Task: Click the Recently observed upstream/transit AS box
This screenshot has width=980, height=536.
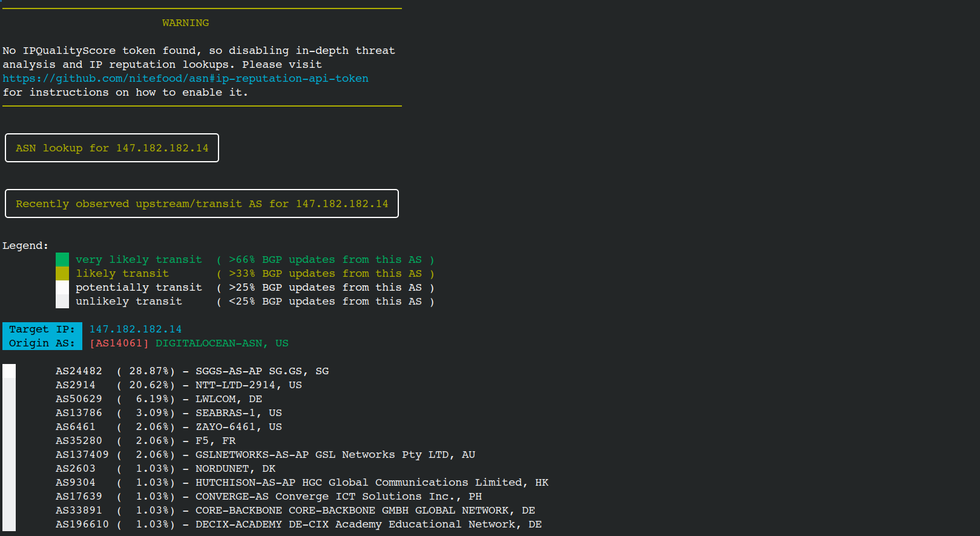Action: [x=202, y=204]
